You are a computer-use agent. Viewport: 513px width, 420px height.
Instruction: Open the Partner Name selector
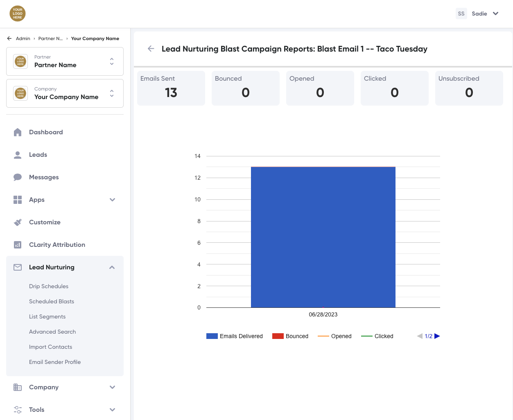click(65, 61)
